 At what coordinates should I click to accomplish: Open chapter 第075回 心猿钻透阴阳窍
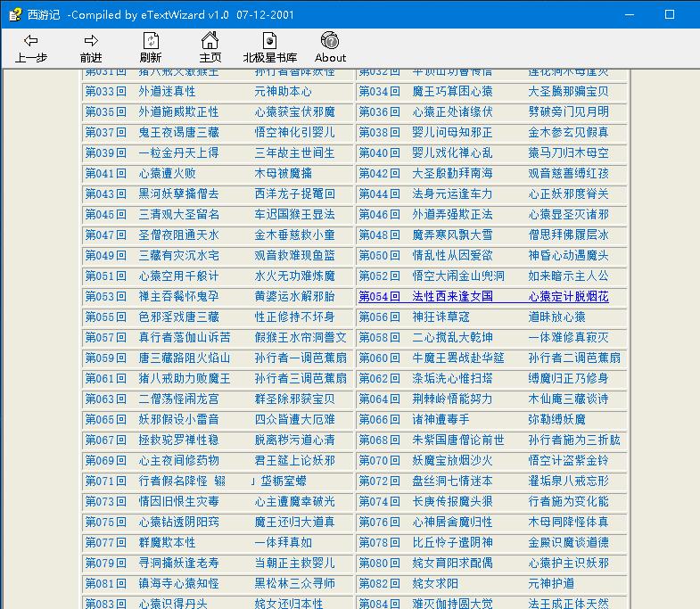210,523
